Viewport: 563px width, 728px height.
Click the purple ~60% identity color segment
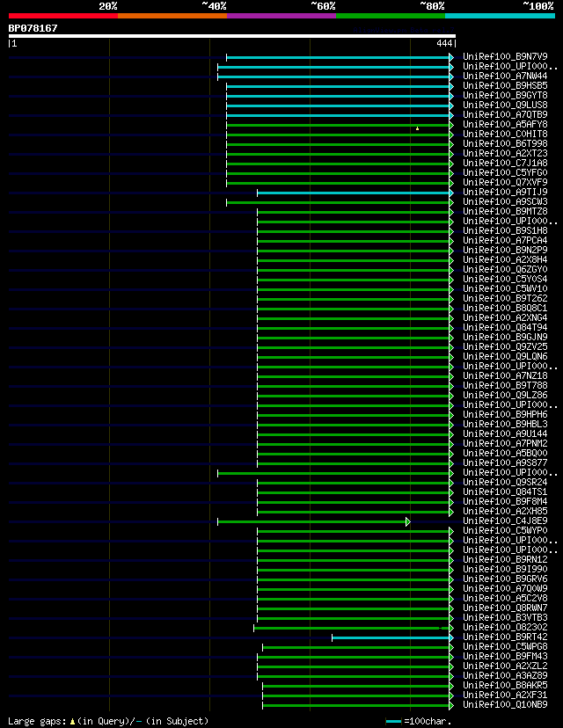(281, 16)
